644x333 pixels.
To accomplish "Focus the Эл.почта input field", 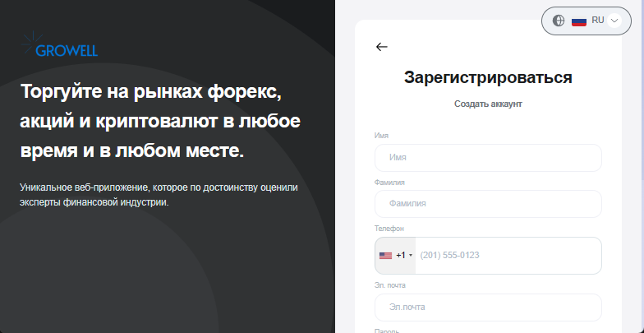I will pos(488,308).
